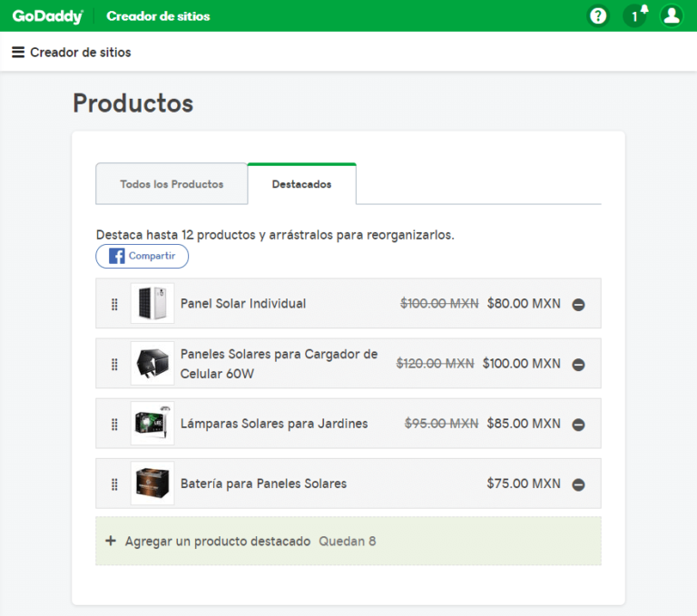Click drag handle of Batería para Paneles Solares
The width and height of the screenshot is (697, 616).
point(114,484)
